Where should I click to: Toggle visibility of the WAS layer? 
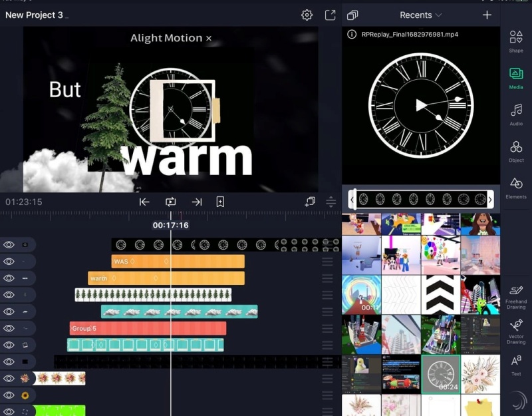pos(9,262)
